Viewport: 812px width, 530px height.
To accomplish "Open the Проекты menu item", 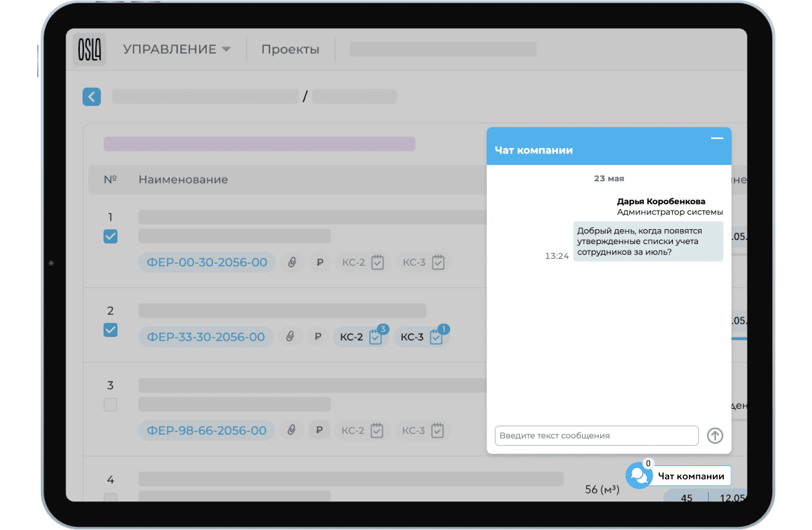I will coord(290,49).
